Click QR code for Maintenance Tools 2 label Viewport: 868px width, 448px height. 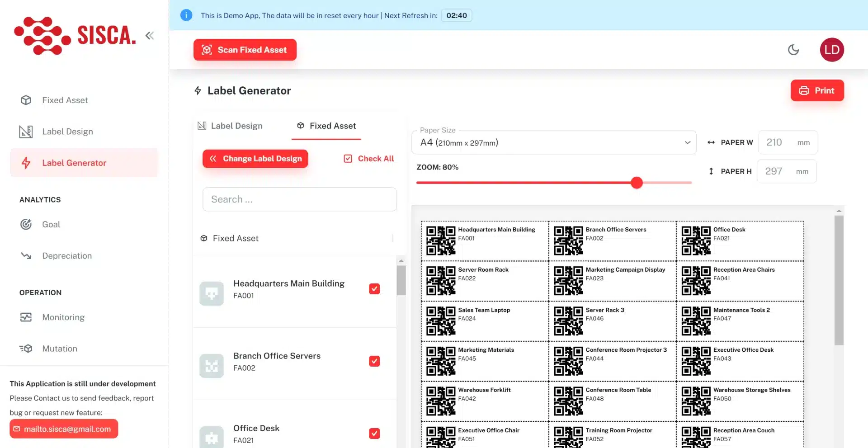(x=696, y=321)
